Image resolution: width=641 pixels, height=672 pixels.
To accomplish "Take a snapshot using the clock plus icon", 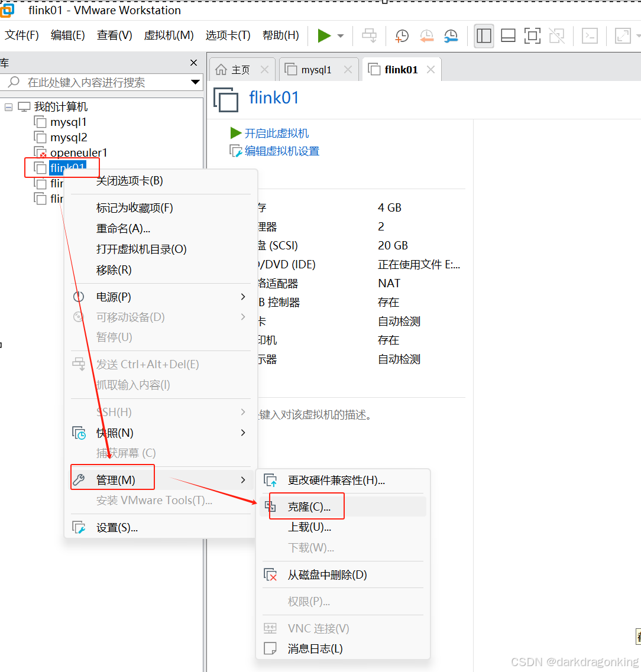I will coord(402,35).
